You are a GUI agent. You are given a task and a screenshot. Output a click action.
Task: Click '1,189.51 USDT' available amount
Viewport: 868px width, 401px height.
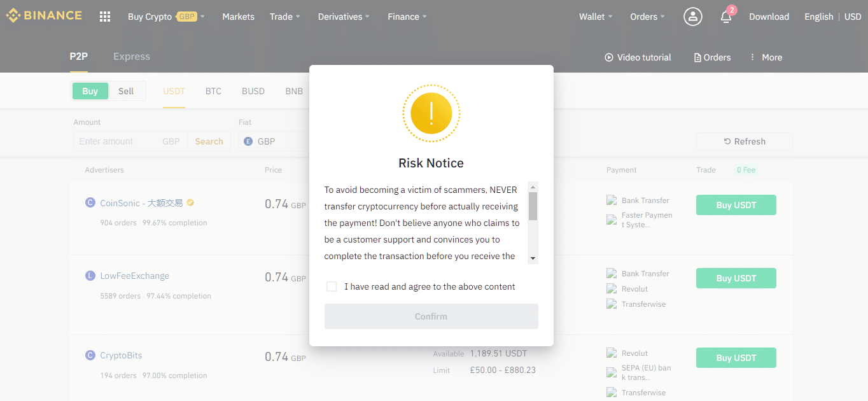tap(498, 353)
